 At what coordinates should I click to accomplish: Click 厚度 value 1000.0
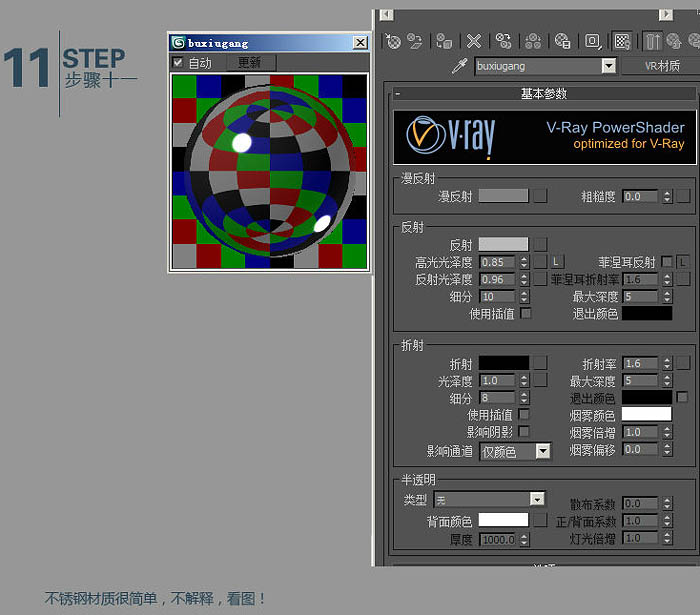pos(497,540)
